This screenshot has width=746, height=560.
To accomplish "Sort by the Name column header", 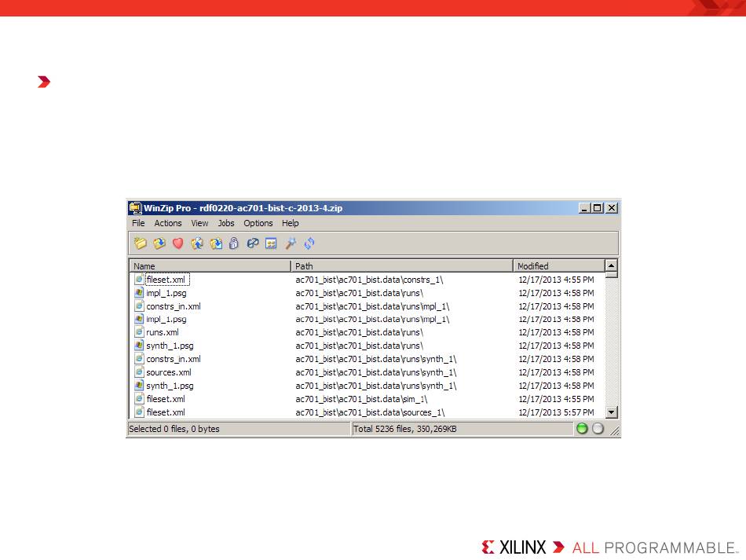I will (x=210, y=266).
